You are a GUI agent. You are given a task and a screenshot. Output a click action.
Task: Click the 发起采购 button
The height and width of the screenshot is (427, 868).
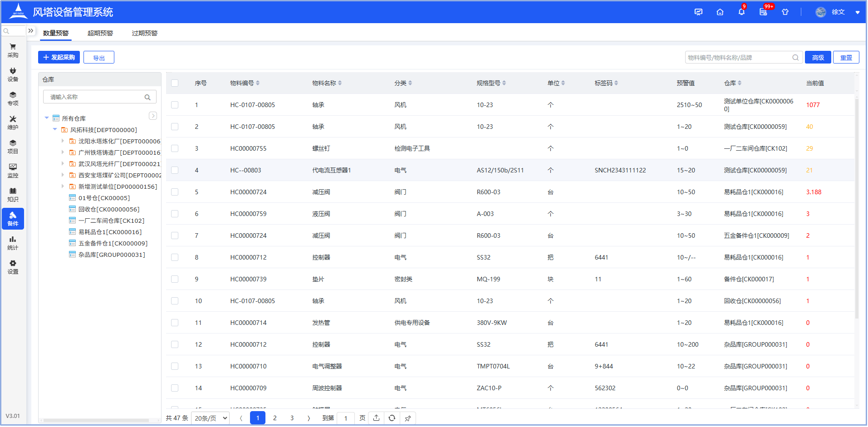[x=59, y=57]
